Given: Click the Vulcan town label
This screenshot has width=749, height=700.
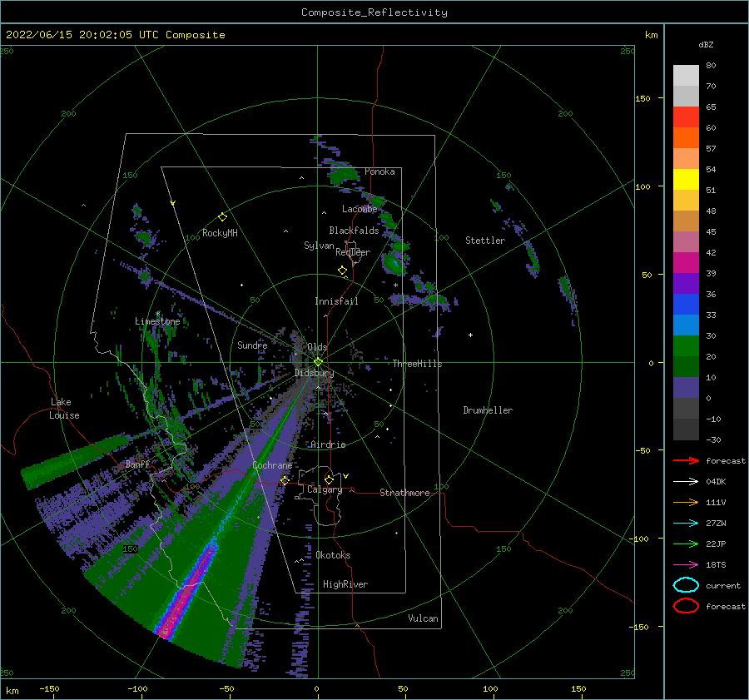Looking at the screenshot, I should [424, 618].
